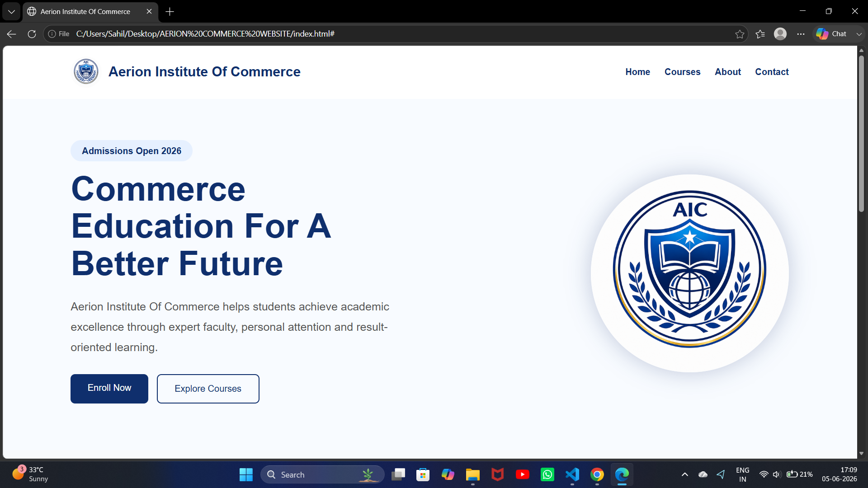
Task: Open Copilot Chat in the toolbar
Action: coord(832,34)
